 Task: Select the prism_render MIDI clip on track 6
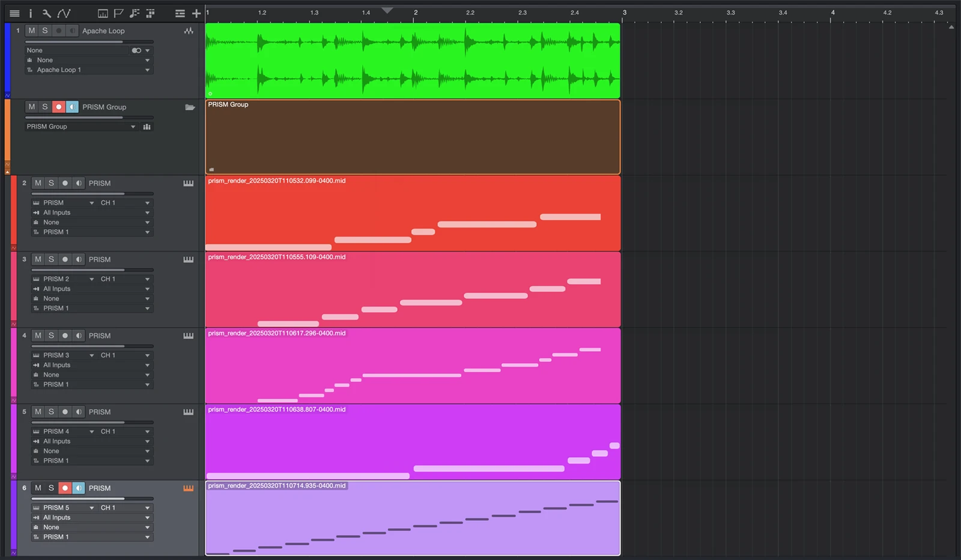point(413,519)
